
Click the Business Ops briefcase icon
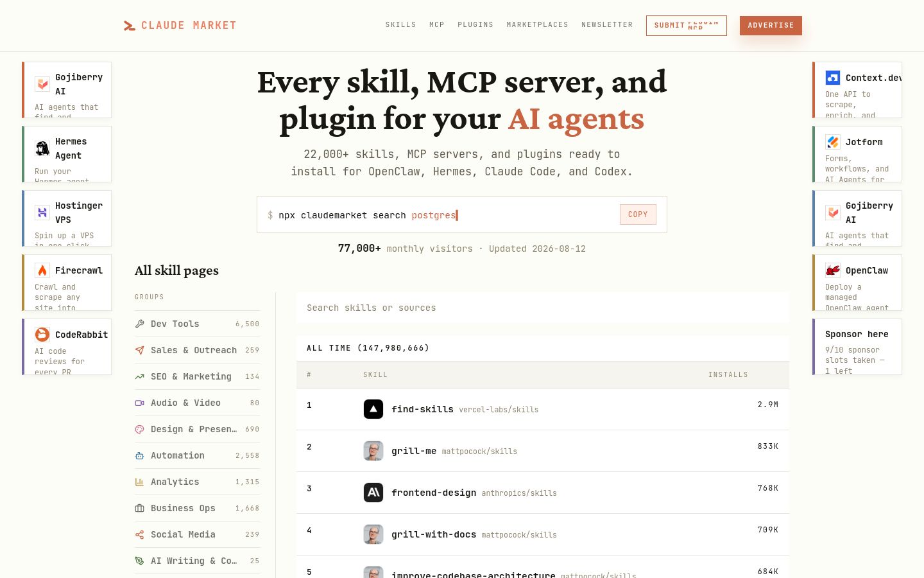pyautogui.click(x=139, y=508)
